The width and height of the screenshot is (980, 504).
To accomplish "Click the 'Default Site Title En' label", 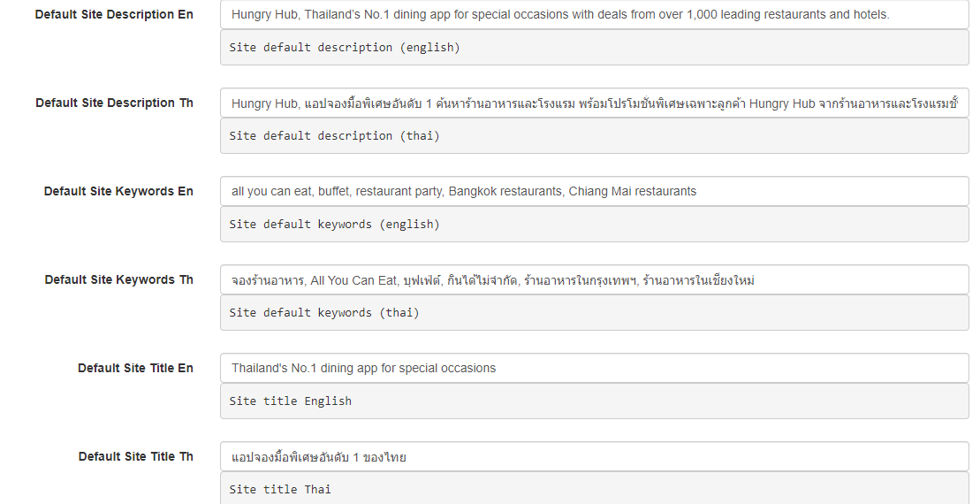I will coord(135,369).
